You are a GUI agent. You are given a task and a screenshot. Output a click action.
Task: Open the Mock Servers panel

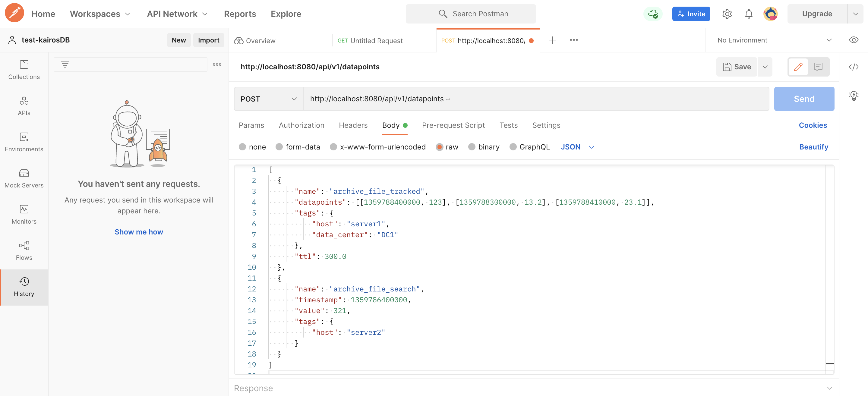coord(24,178)
